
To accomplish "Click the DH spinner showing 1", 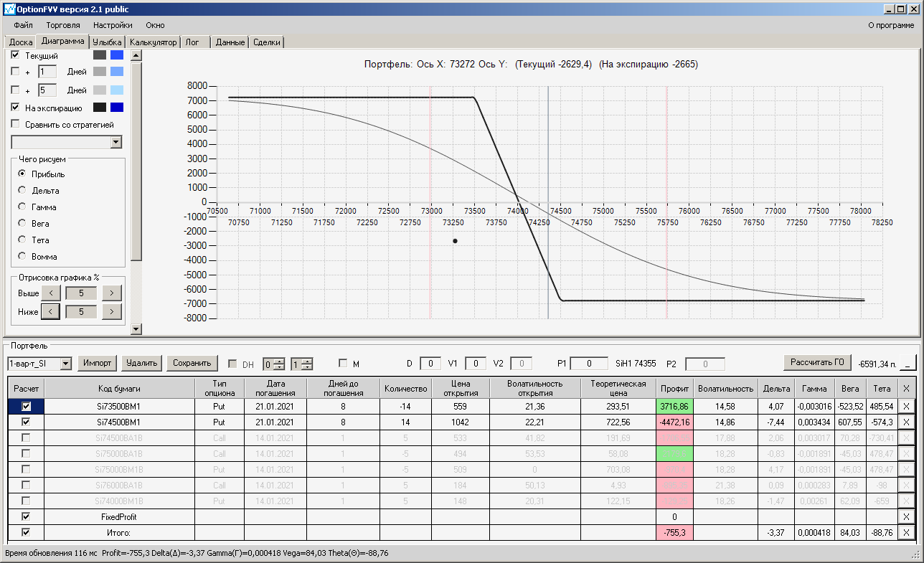I will coord(301,364).
